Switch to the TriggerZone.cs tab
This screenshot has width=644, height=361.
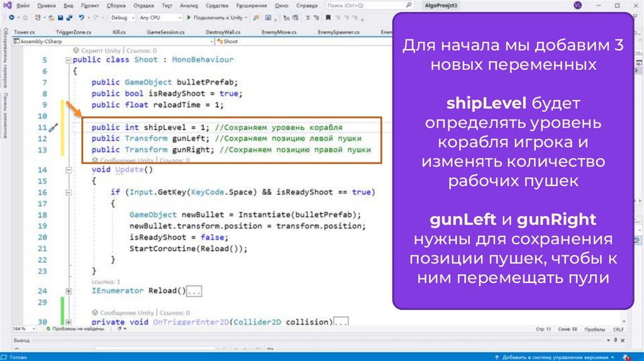click(x=74, y=32)
